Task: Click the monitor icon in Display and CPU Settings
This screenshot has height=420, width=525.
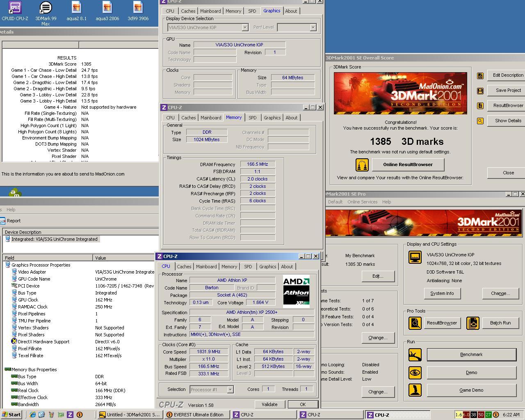Action: 415,257
